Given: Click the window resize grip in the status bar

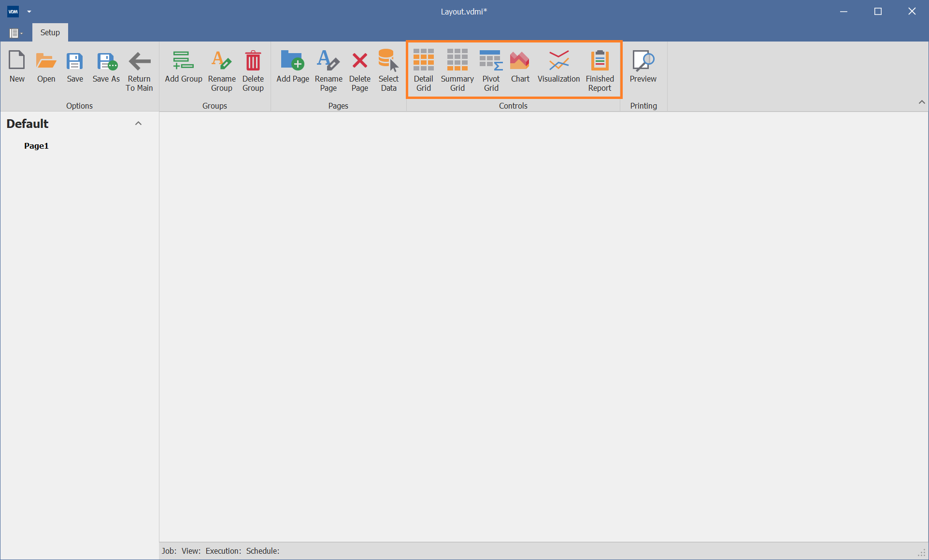Looking at the screenshot, I should click(922, 553).
